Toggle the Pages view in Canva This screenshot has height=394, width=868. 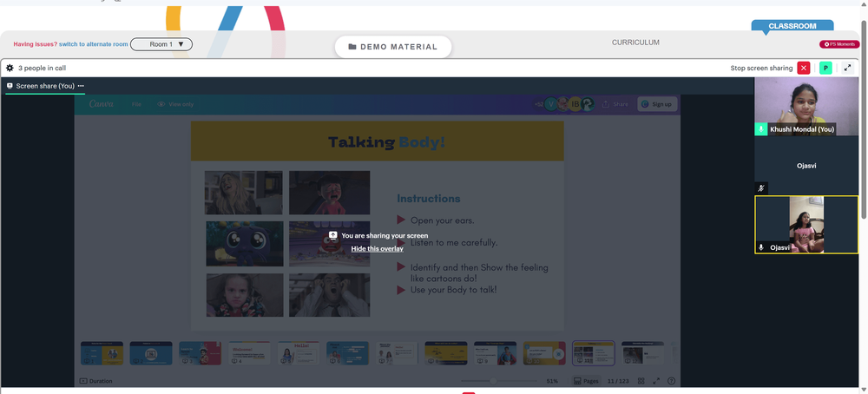[x=586, y=381]
